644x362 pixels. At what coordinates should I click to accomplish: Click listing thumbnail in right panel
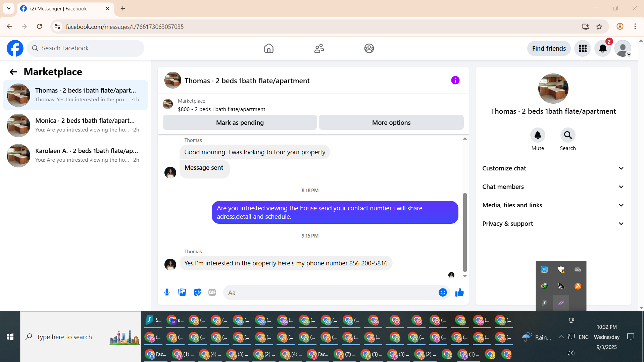(553, 89)
